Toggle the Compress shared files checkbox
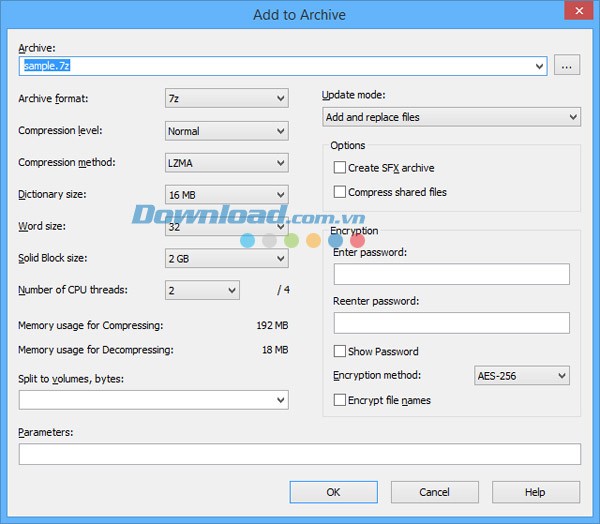This screenshot has width=600, height=524. click(340, 192)
